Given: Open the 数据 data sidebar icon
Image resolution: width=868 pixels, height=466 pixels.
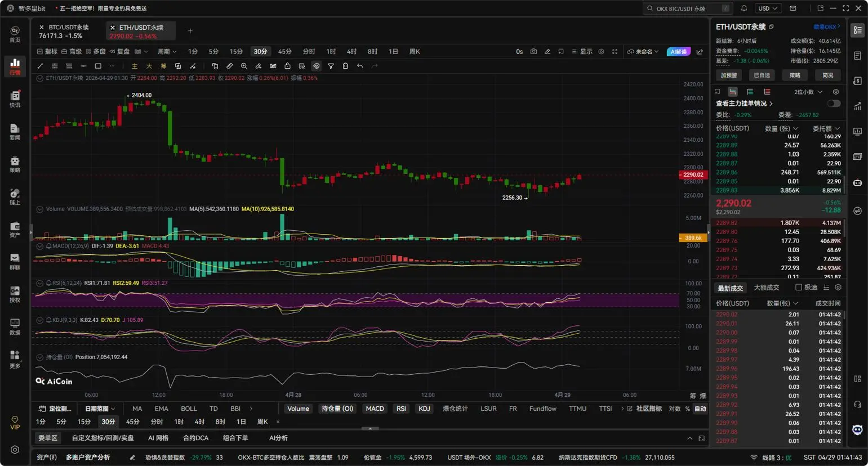Looking at the screenshot, I should (x=15, y=326).
